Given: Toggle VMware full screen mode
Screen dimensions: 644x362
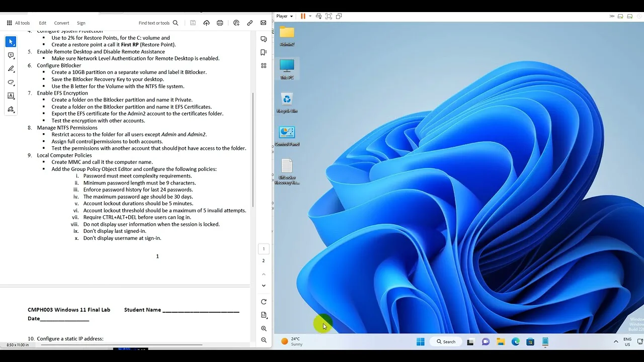Looking at the screenshot, I should [329, 16].
